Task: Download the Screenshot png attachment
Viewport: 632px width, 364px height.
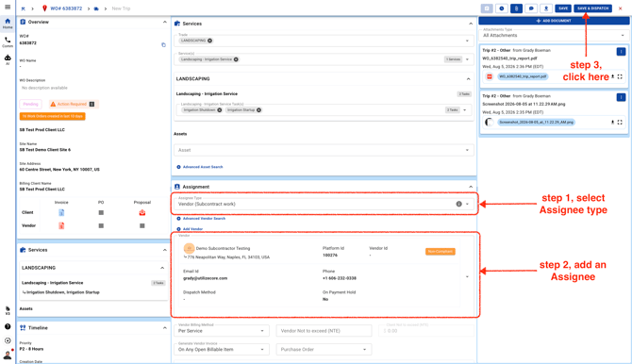Action: coord(612,123)
